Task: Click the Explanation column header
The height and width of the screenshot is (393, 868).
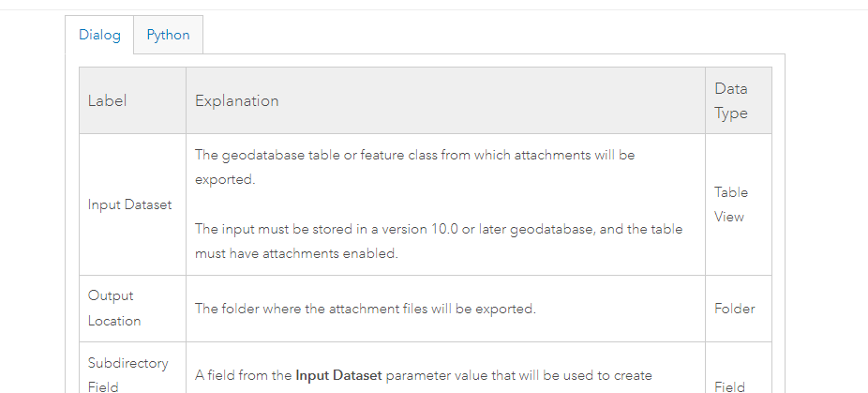Action: 236,100
